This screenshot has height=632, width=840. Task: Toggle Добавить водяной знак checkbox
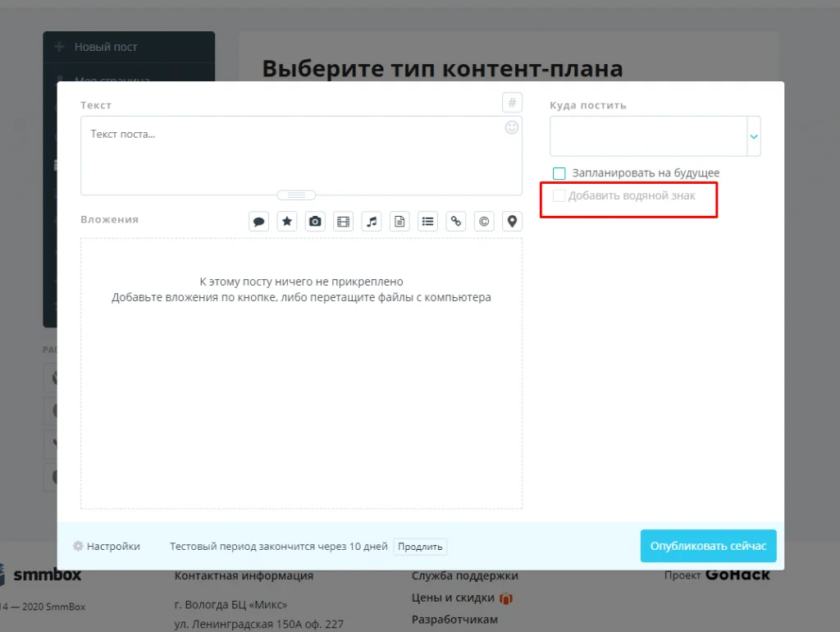559,195
